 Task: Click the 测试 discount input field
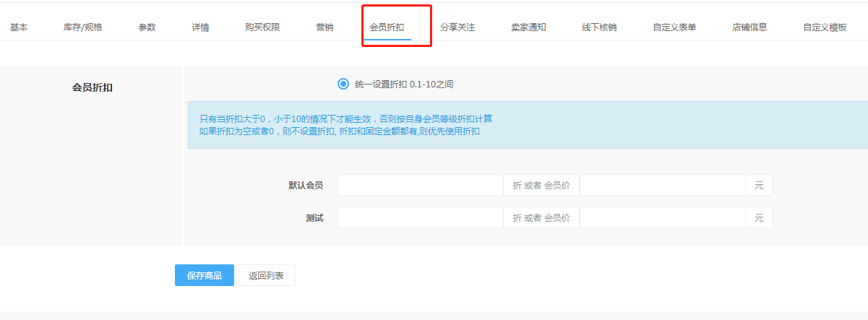pos(420,217)
